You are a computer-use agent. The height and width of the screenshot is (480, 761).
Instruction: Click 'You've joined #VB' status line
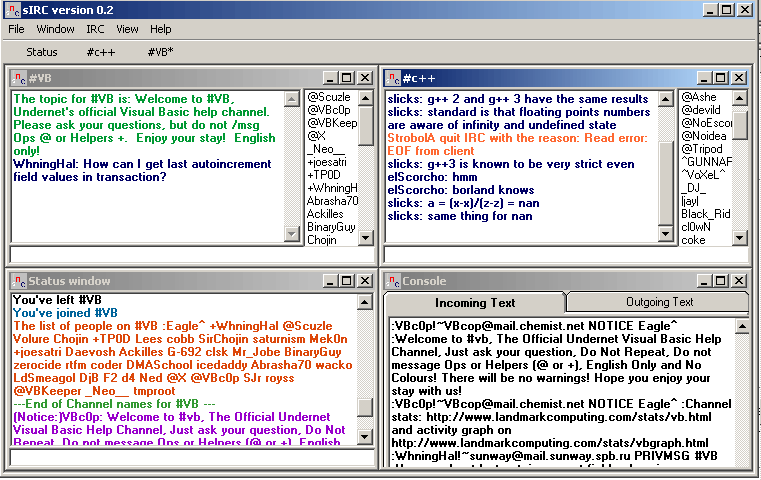[65, 313]
